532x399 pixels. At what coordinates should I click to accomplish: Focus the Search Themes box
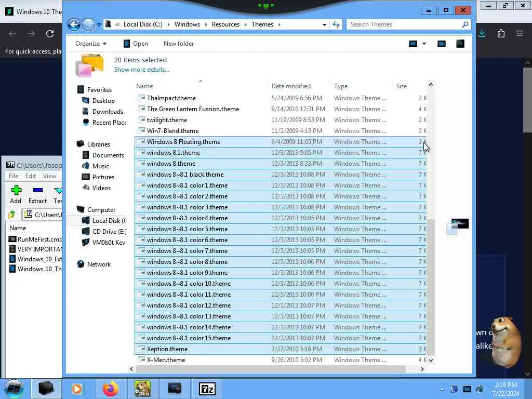point(404,24)
